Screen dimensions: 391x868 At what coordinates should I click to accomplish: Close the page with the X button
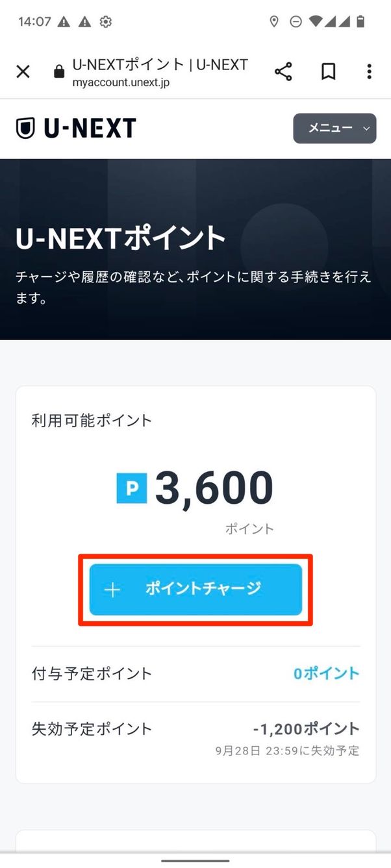click(23, 71)
